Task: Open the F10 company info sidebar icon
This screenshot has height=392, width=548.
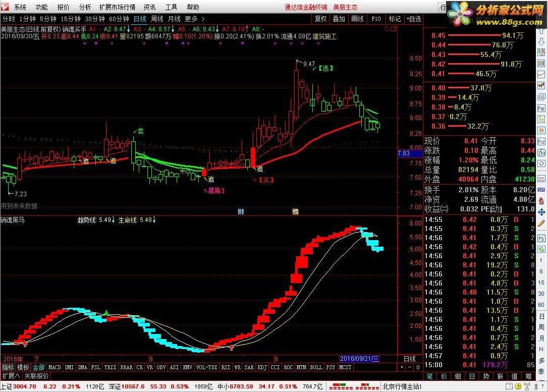Action: 541,108
